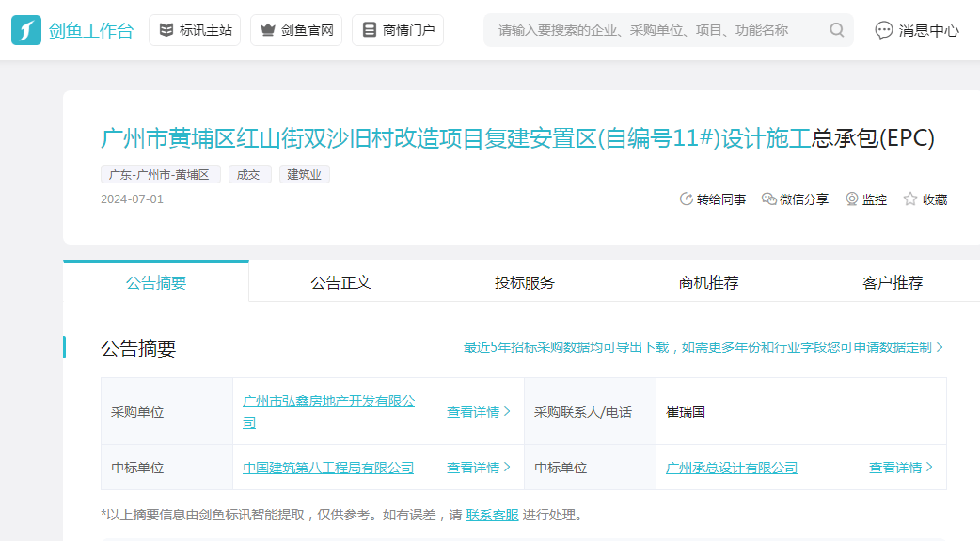
Task: Open the 申请数据定制 export notice link
Action: 703,347
